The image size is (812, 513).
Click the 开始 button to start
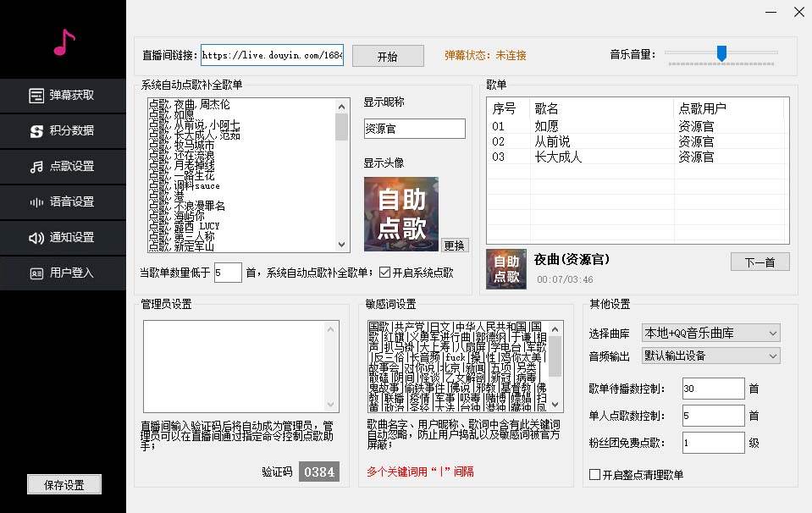coord(388,55)
